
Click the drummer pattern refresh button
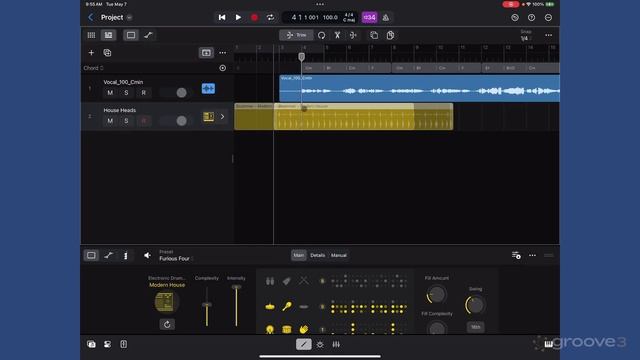(x=167, y=324)
